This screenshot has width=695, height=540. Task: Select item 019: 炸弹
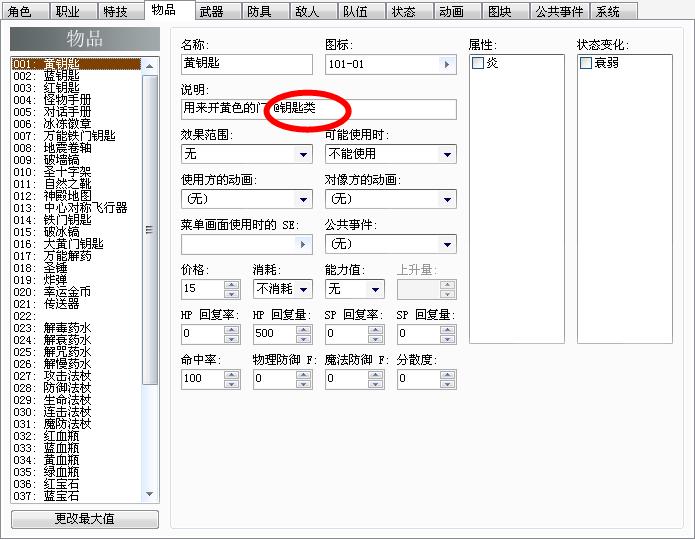(76, 280)
